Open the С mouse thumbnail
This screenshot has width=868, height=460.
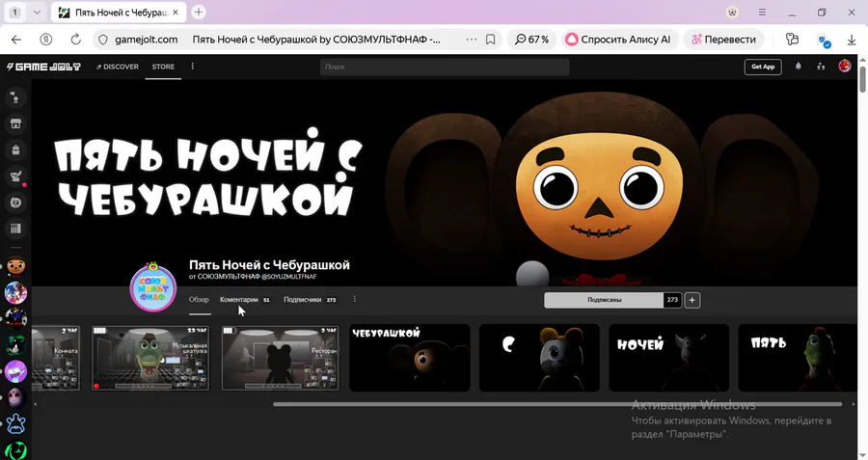coord(539,358)
